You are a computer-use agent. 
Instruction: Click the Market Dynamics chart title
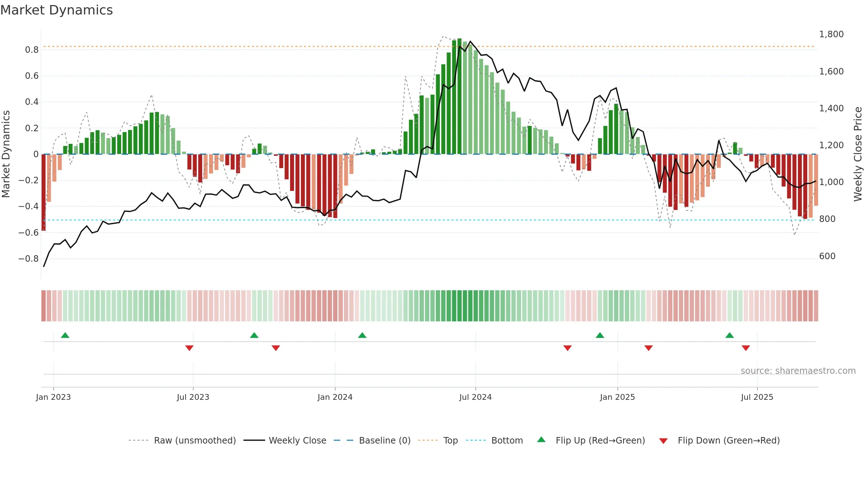pyautogui.click(x=57, y=10)
